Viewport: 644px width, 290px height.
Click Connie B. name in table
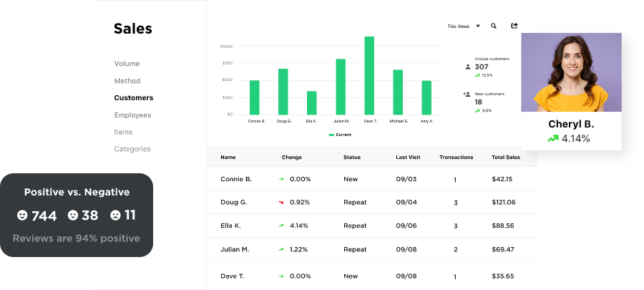tap(235, 179)
